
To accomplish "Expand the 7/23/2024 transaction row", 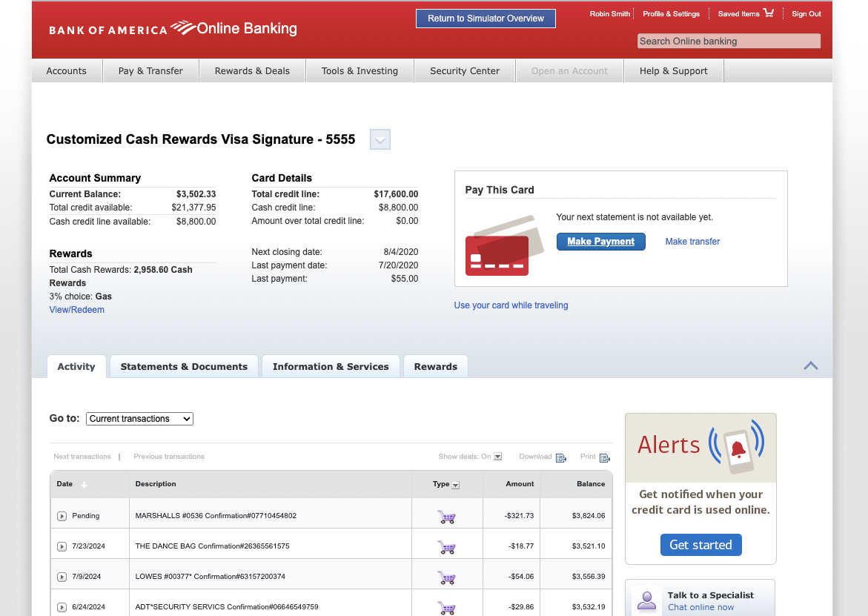I will (x=62, y=547).
